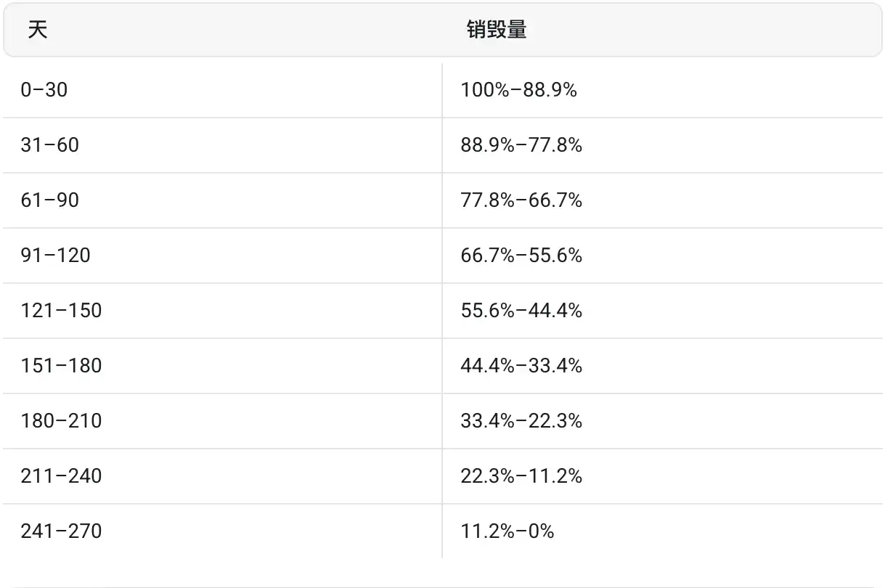Choose the 77.8%–66.7% value cell
This screenshot has width=893, height=588.
point(521,200)
